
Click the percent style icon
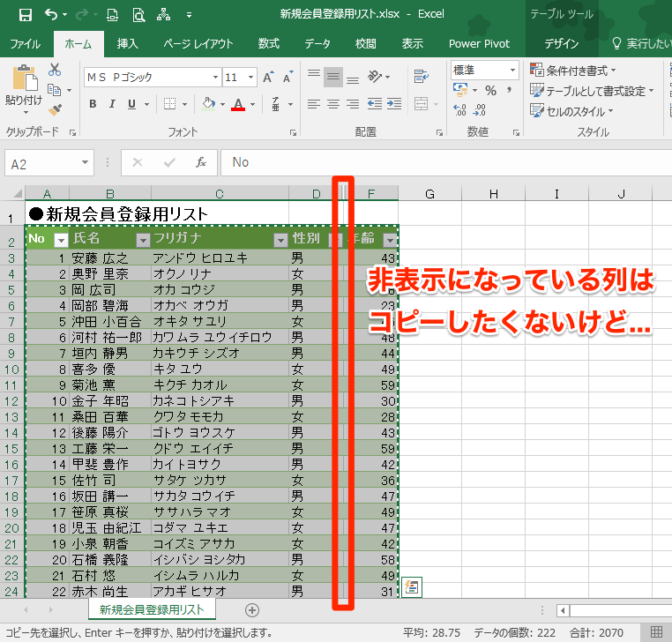[x=490, y=90]
